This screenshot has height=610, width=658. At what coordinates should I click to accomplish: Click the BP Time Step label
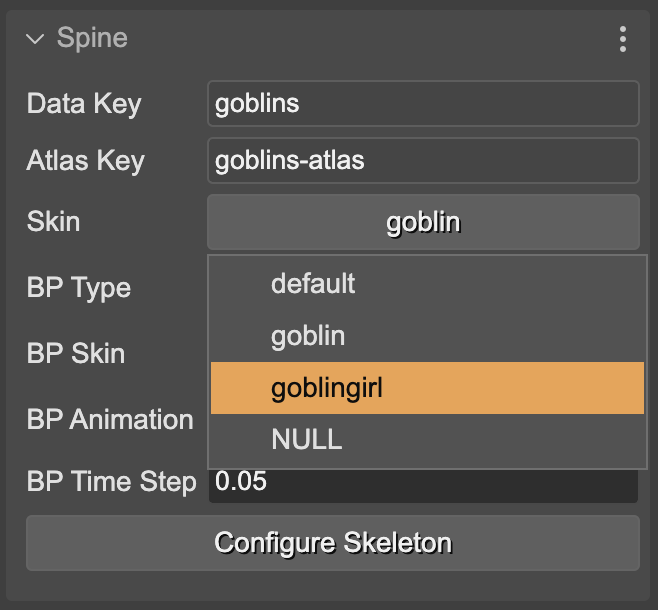tap(111, 482)
